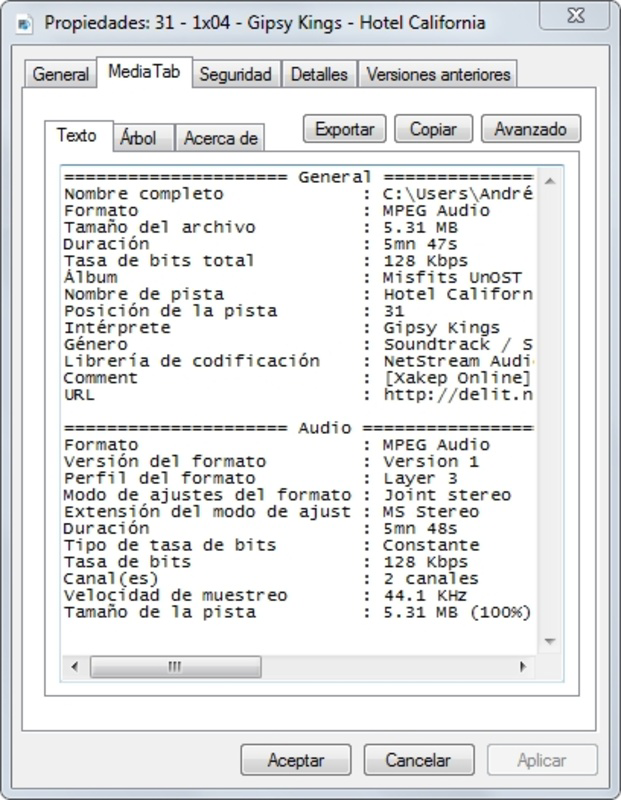Click 'Librería de codificación' line
Screen dimensions: 621x800
click(298, 361)
